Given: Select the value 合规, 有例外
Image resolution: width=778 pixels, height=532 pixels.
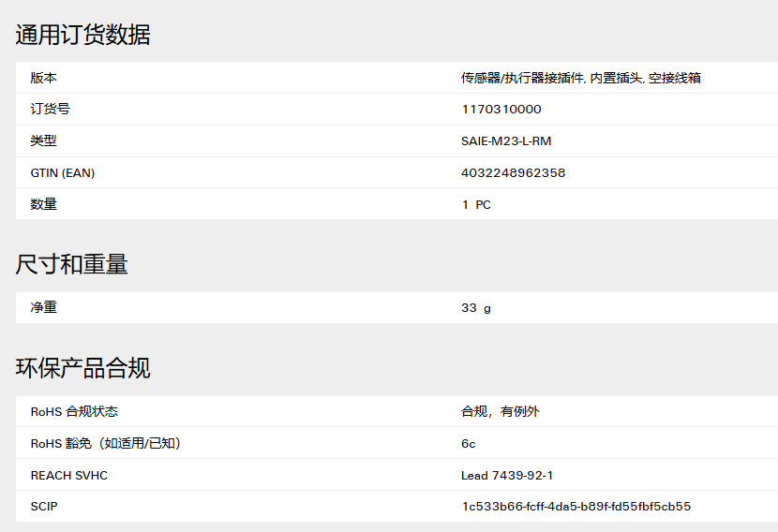Looking at the screenshot, I should [x=501, y=411].
